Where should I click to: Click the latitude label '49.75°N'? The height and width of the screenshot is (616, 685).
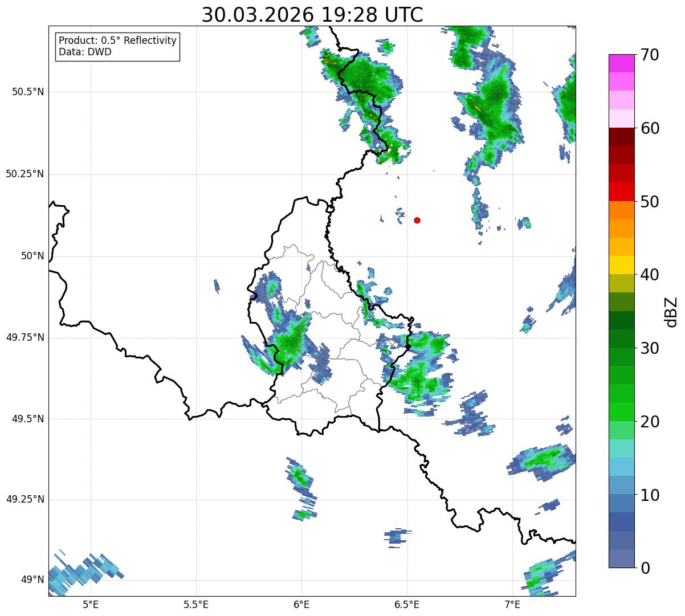pyautogui.click(x=25, y=337)
